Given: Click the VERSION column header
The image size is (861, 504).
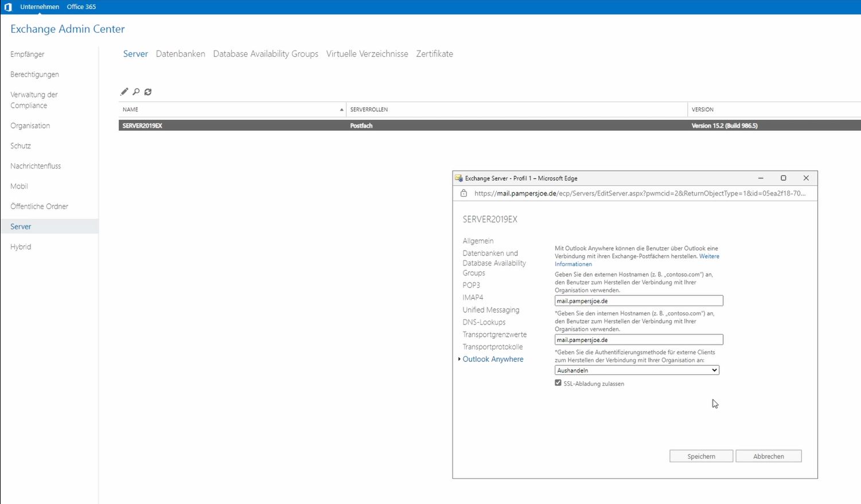Looking at the screenshot, I should click(x=774, y=110).
